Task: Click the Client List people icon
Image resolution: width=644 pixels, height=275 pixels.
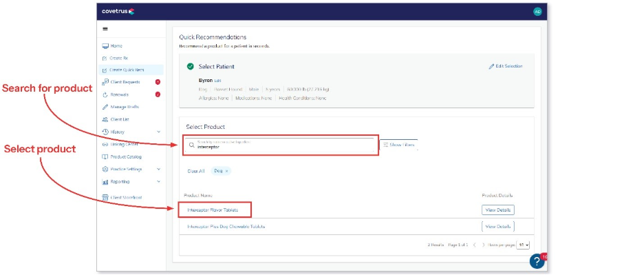Action: click(105, 119)
